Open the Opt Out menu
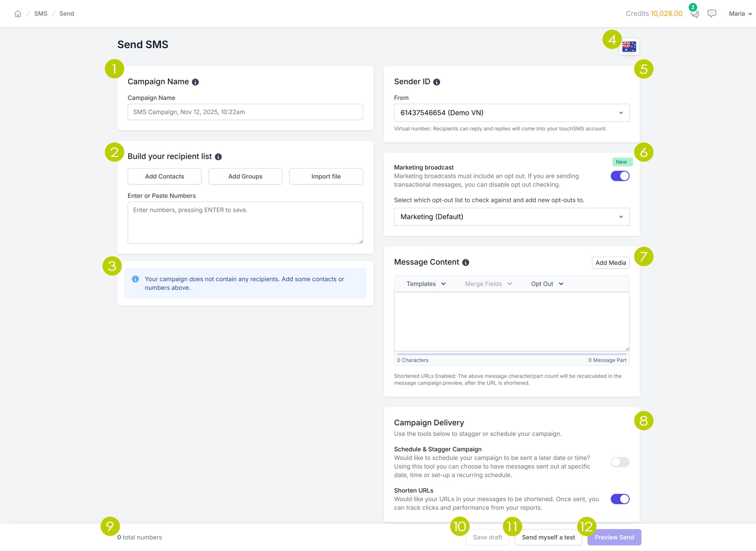Image resolution: width=756 pixels, height=551 pixels. (x=547, y=284)
